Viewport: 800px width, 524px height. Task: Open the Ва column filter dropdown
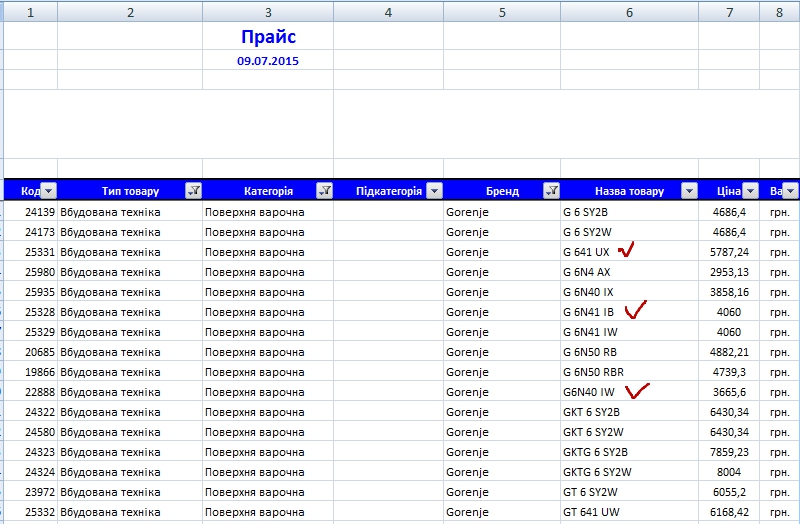[790, 191]
